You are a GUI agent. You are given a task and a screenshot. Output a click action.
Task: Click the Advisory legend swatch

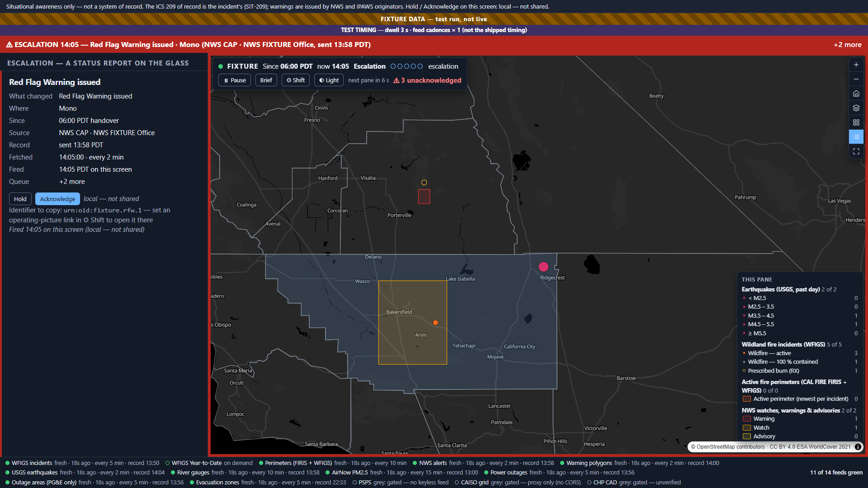click(747, 436)
